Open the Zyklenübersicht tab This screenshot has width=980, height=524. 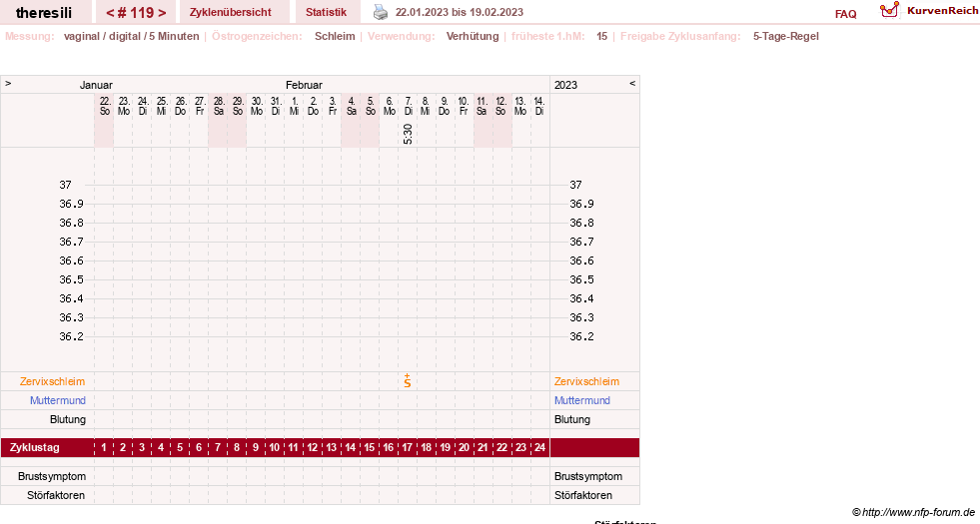231,13
